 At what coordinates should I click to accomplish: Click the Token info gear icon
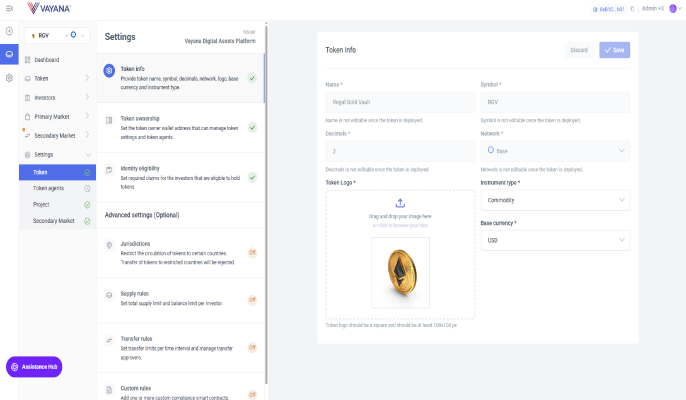(110, 71)
